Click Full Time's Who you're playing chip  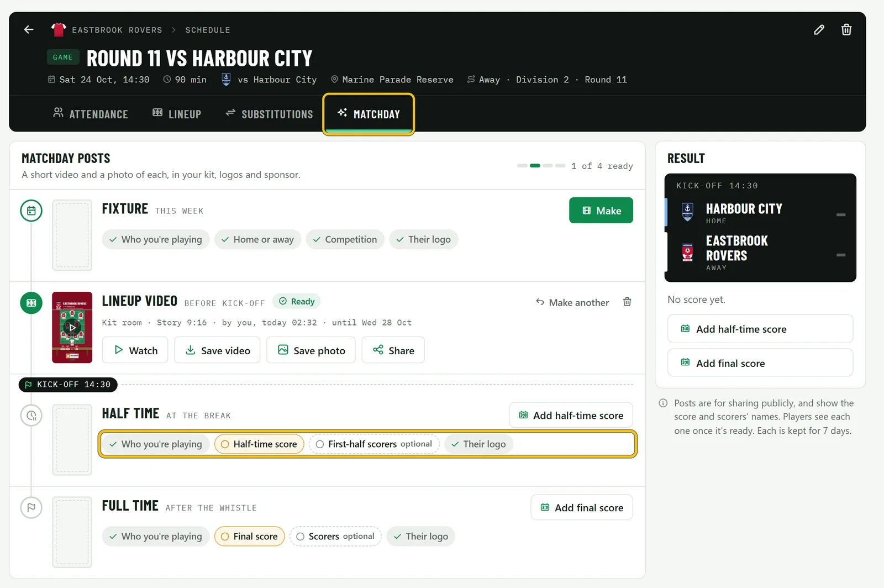coord(156,536)
